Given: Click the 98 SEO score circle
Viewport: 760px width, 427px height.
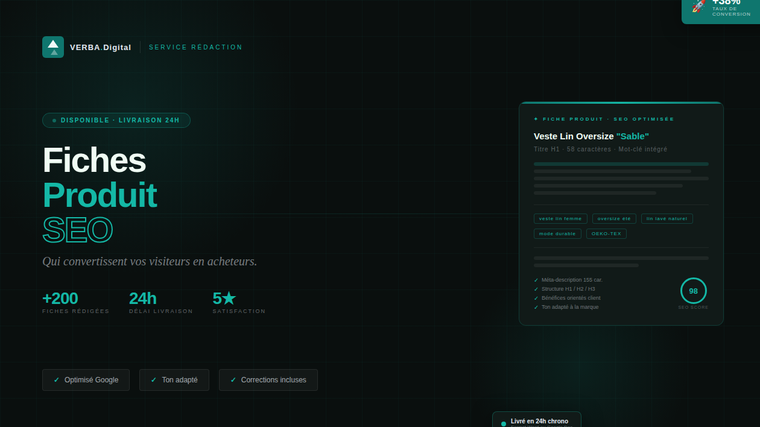Looking at the screenshot, I should point(693,291).
